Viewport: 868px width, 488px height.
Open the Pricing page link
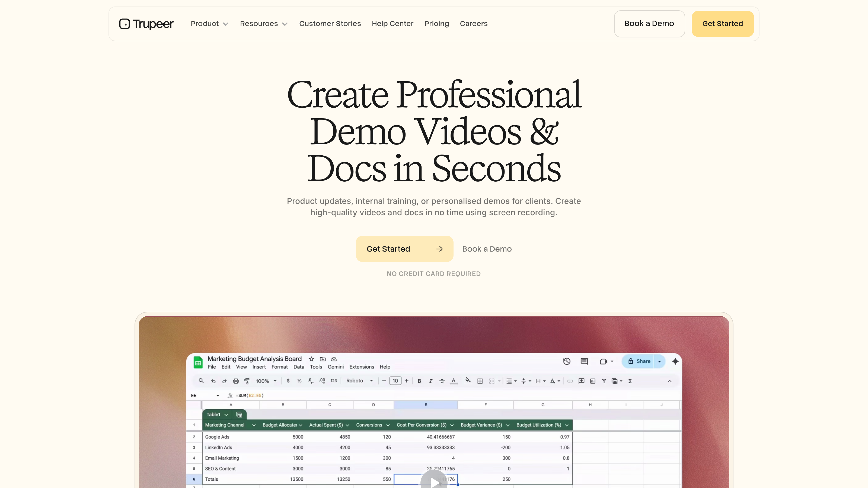[436, 24]
